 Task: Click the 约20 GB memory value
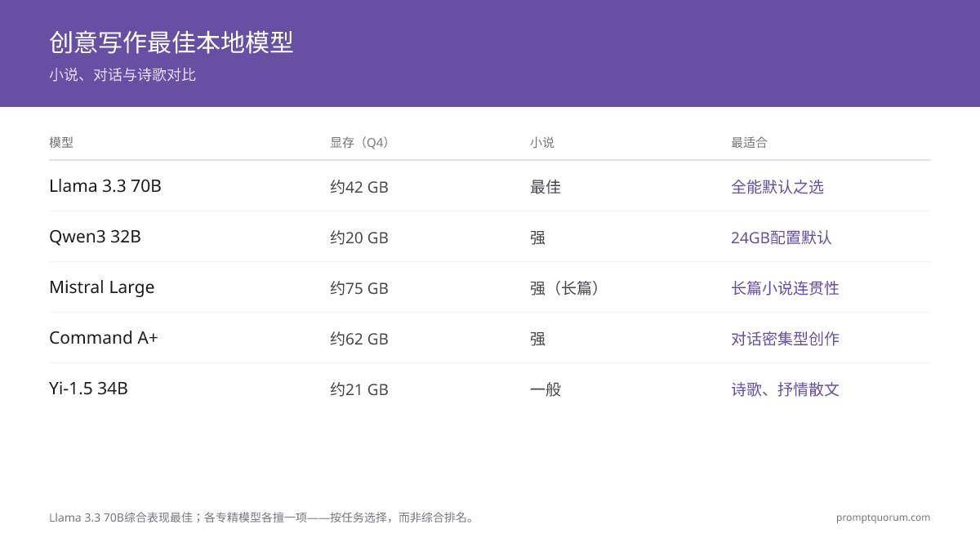click(x=359, y=238)
